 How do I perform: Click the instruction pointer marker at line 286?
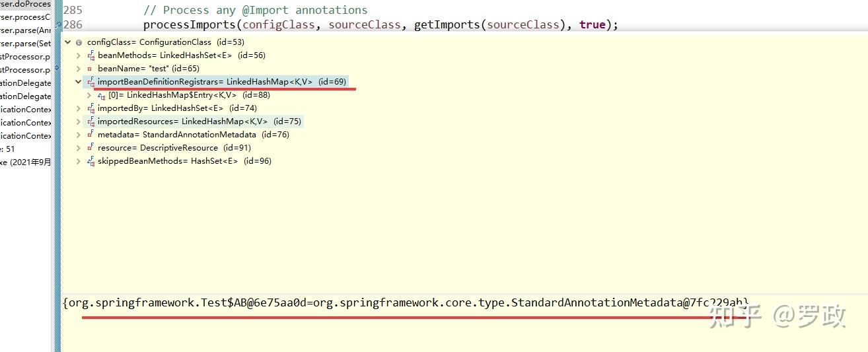[57, 25]
